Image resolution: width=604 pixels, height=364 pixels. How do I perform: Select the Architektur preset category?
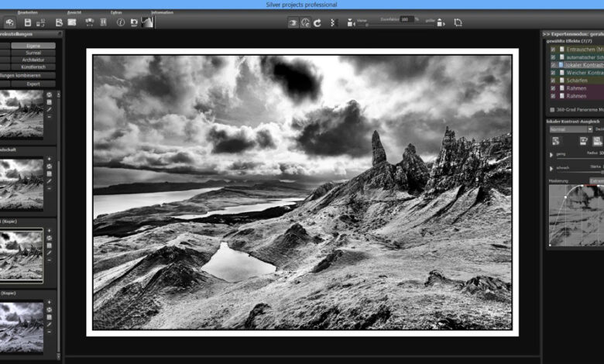[x=33, y=60]
